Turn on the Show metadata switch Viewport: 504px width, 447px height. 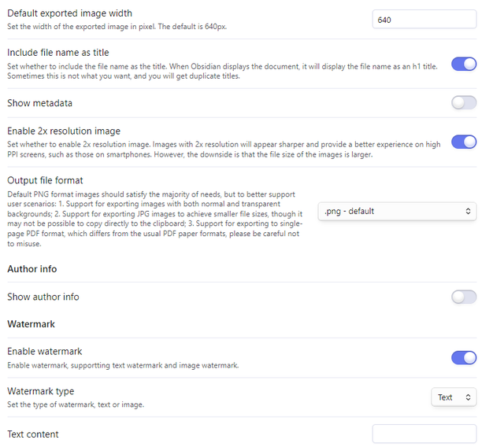464,103
